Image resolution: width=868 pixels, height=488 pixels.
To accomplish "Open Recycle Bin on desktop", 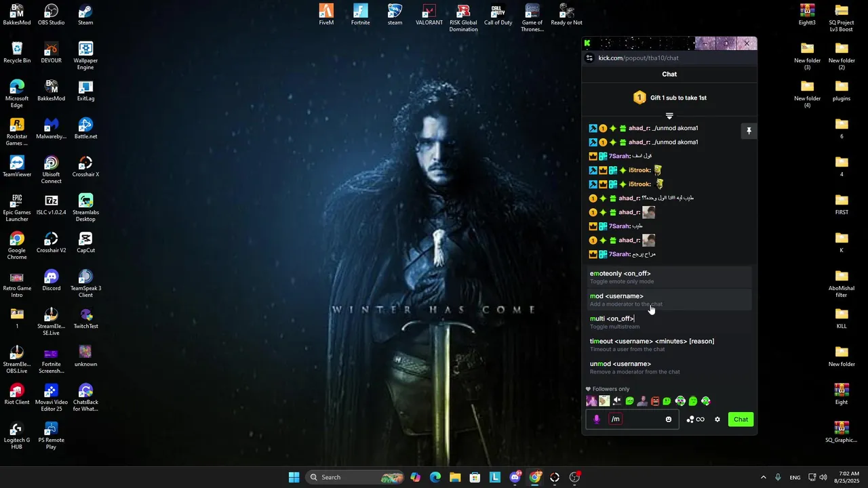I will pyautogui.click(x=17, y=53).
